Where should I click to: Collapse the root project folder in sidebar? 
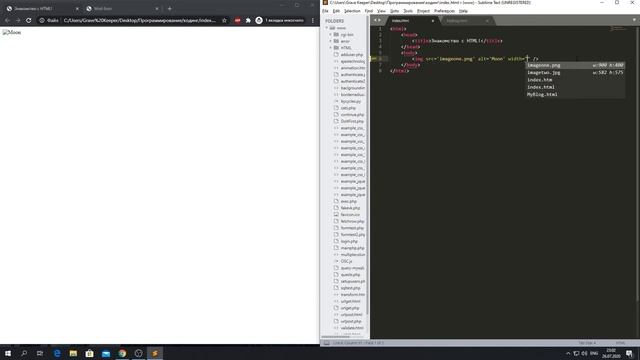[x=327, y=28]
